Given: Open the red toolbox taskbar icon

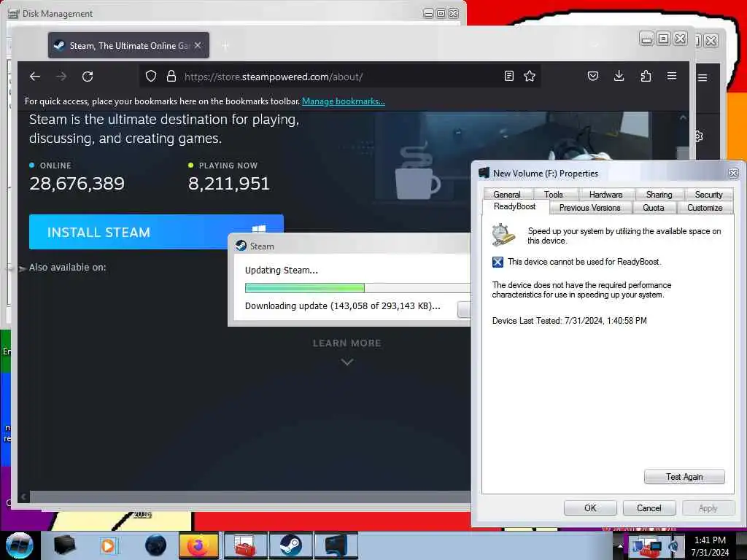Looking at the screenshot, I should click(x=245, y=545).
